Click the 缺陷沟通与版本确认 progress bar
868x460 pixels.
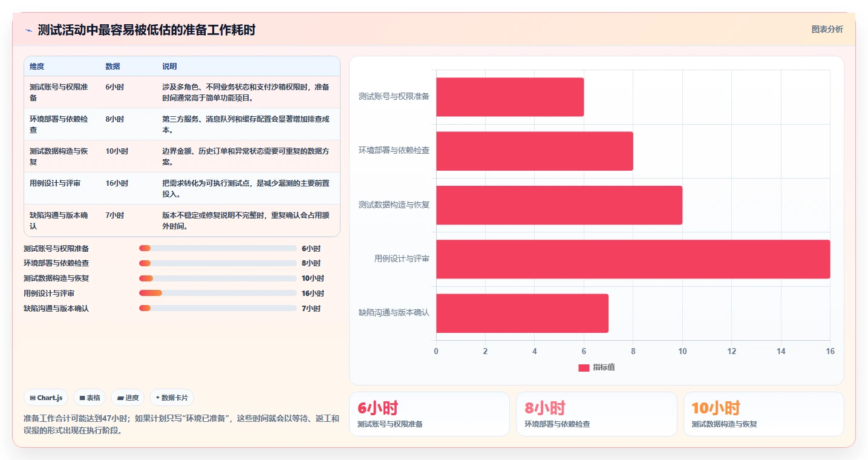click(x=218, y=309)
